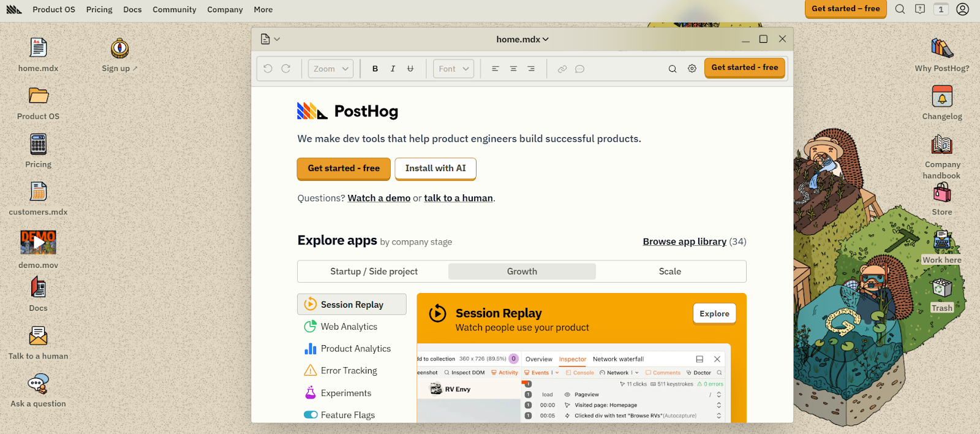Open the Docs book desktop icon

(38, 287)
